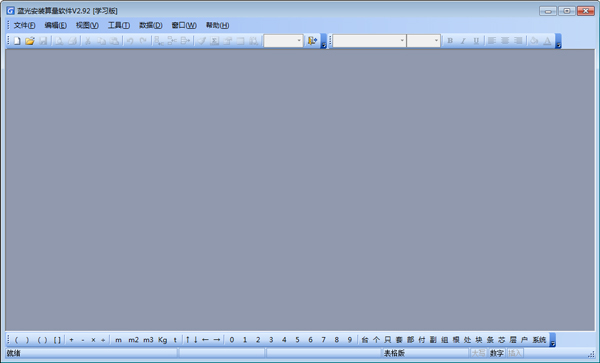Insert the plus (+) operator
Viewport: 600px width, 363px height.
point(71,340)
